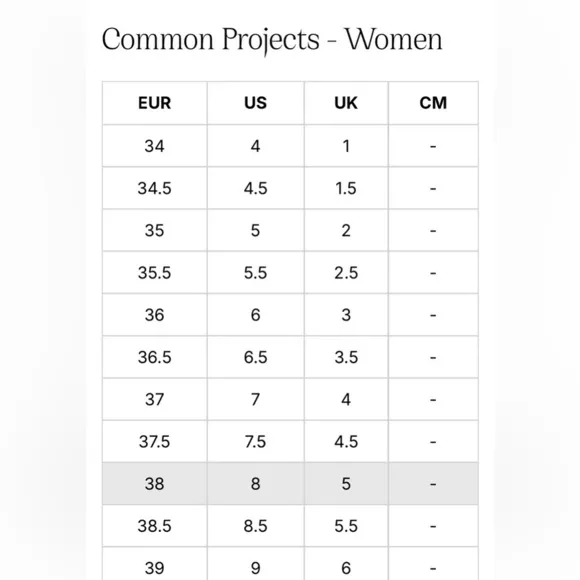Image resolution: width=580 pixels, height=580 pixels.
Task: Click the UK column header
Action: pyautogui.click(x=346, y=103)
